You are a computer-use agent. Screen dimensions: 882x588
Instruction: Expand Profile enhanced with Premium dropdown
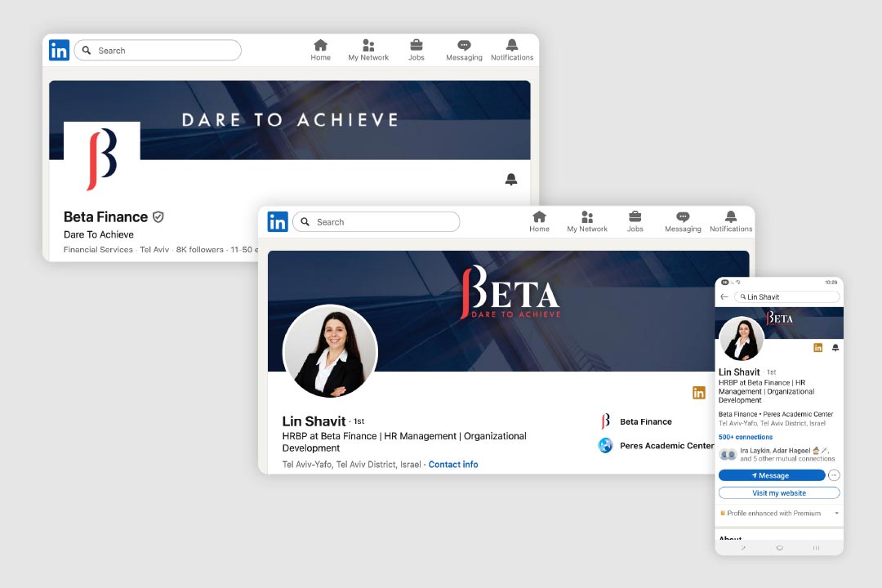click(x=836, y=514)
